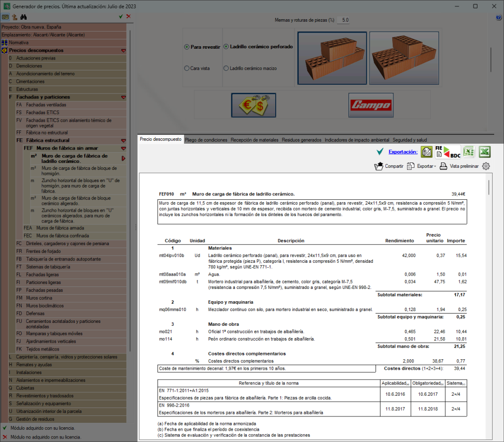The image size is (504, 442).
Task: Expand FEC Muros de fábrica confinada
Action: point(75,236)
